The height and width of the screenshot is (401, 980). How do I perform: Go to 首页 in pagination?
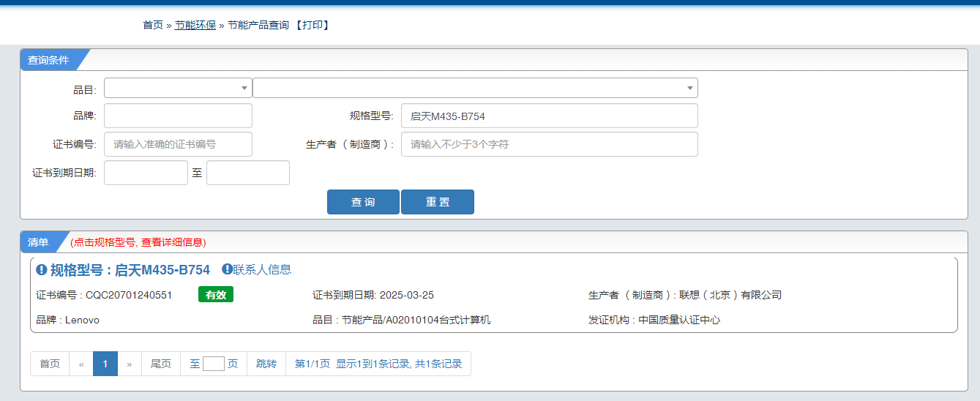[50, 364]
